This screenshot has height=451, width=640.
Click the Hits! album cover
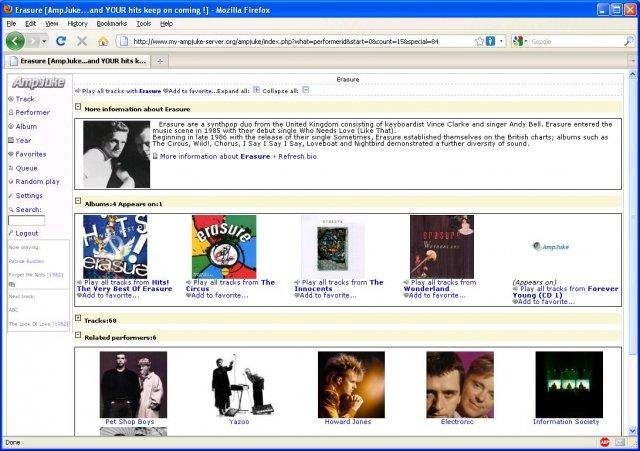tap(115, 247)
